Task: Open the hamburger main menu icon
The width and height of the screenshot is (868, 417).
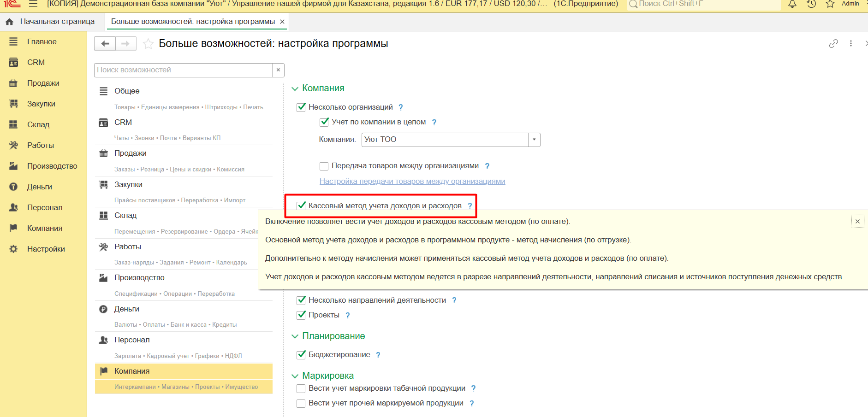Action: pyautogui.click(x=33, y=4)
